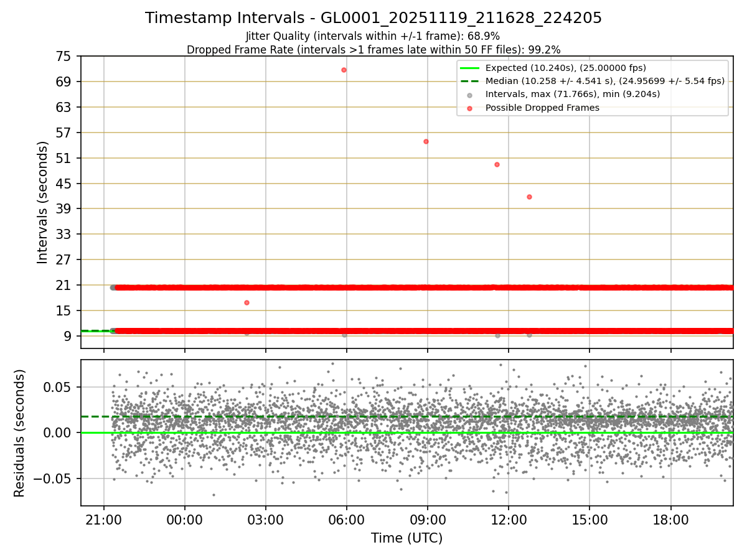Click the Intervals (seconds) y-axis label
747x560 pixels.
click(42, 202)
